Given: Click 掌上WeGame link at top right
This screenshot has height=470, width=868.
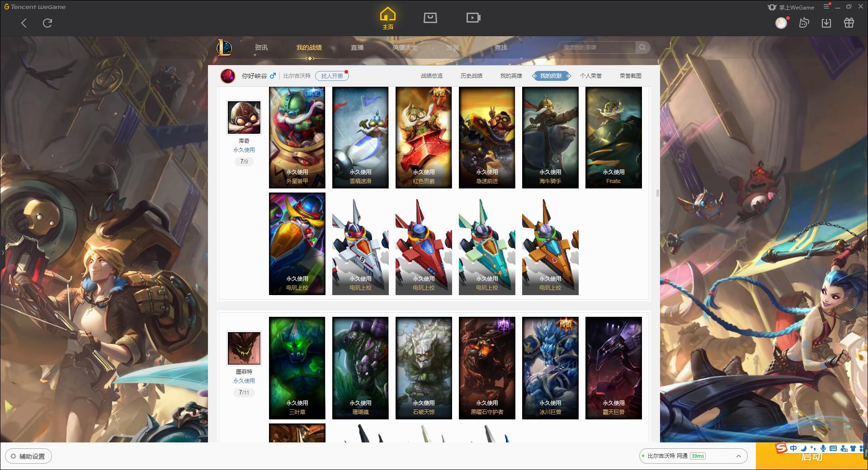Looking at the screenshot, I should 791,7.
